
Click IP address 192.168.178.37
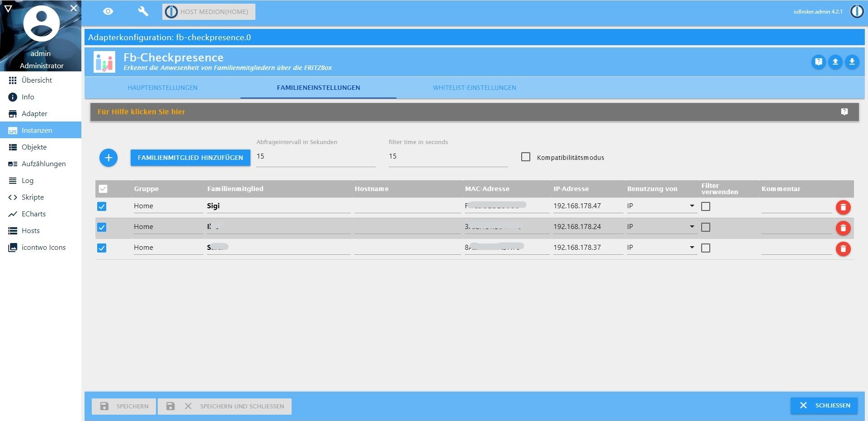(588, 248)
